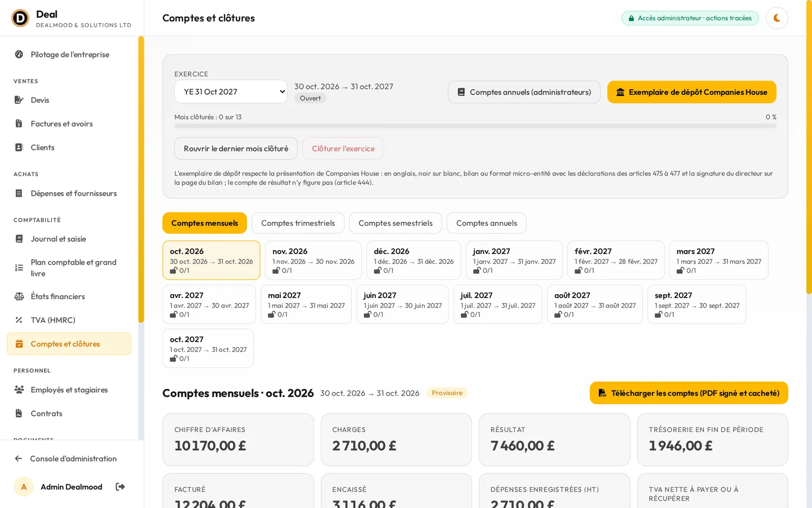Click the Mois clôturés progress bar
This screenshot has width=812, height=508.
(x=475, y=126)
